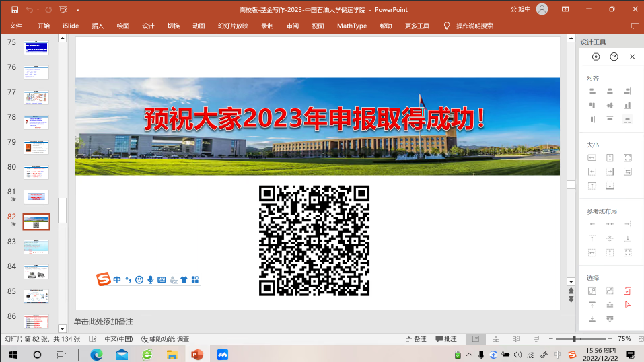Click the help question mark in Design Tools
The image size is (644, 362).
pos(614,57)
